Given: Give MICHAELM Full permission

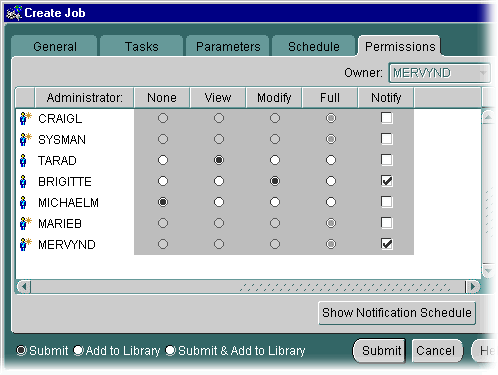Looking at the screenshot, I should click(331, 202).
